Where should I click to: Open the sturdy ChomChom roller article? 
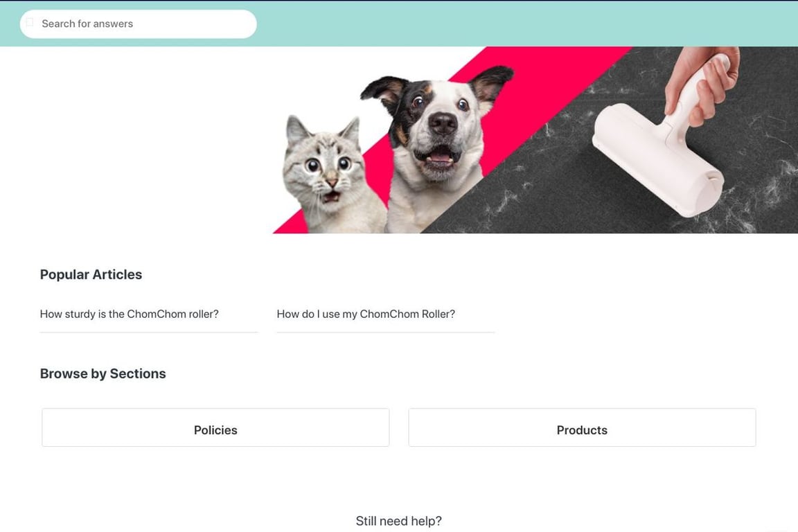(130, 314)
